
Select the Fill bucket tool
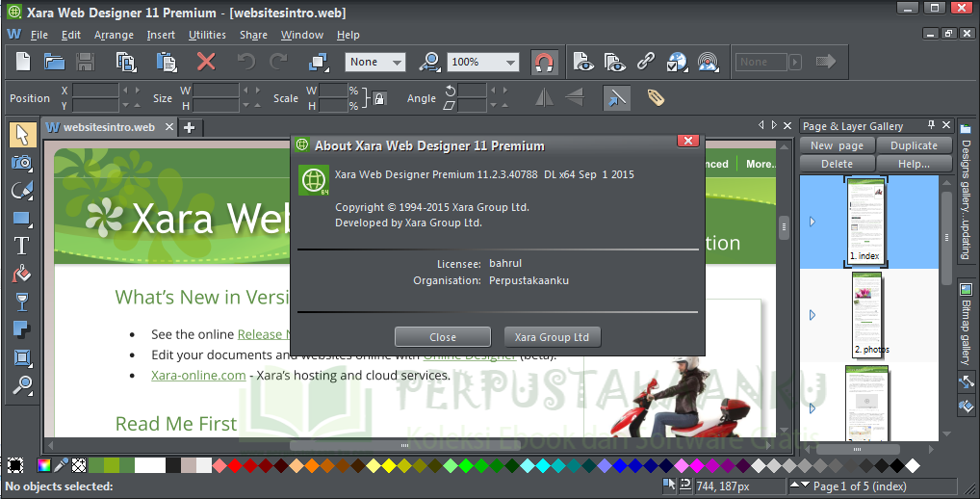(x=22, y=274)
